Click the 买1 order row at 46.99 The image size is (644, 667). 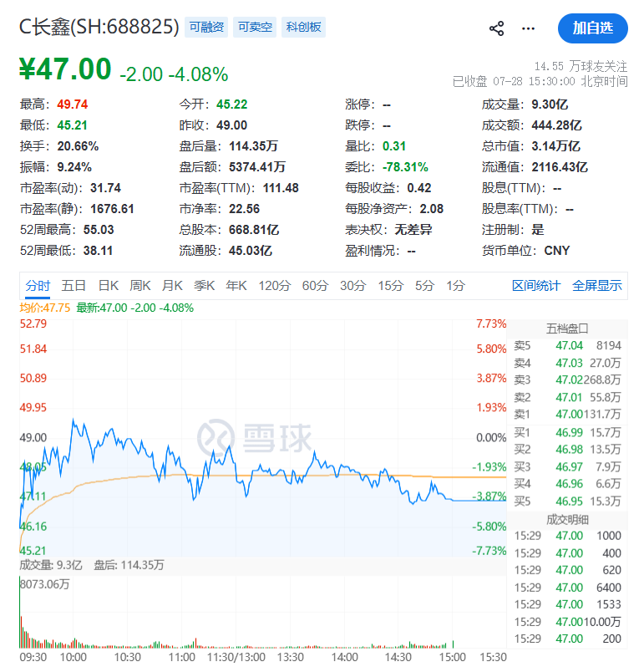pyautogui.click(x=567, y=433)
